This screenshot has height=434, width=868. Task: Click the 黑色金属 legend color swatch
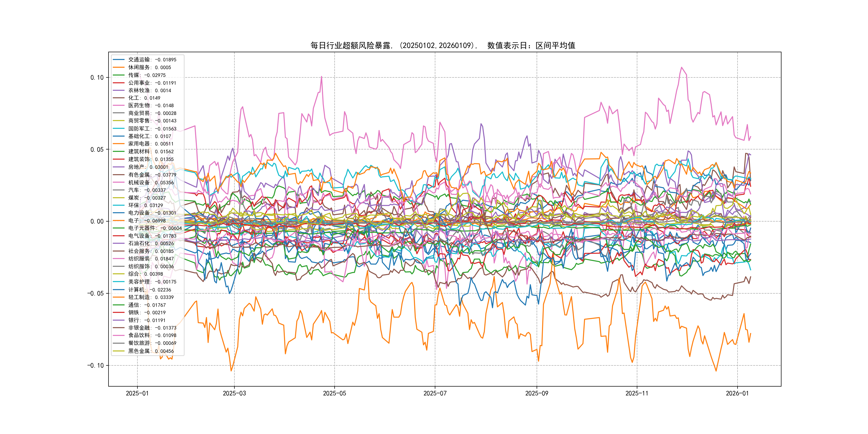(119, 351)
